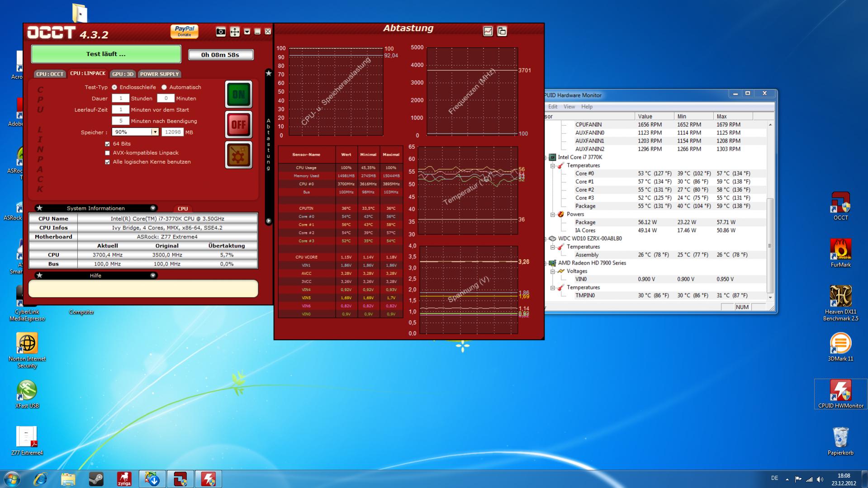Screen dimensions: 868x488
Task: Launch Internet Explorer from the taskbar
Action: click(40, 479)
